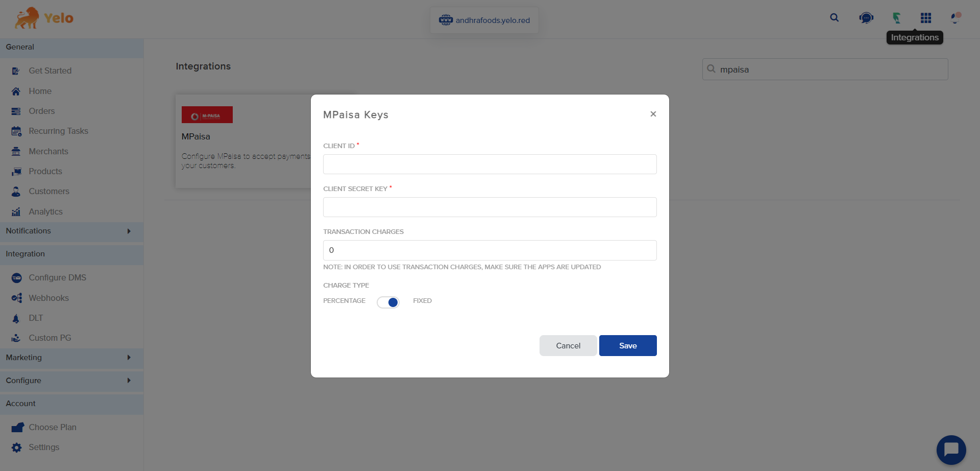The height and width of the screenshot is (471, 980).
Task: Click the General section header
Action: [x=71, y=48]
